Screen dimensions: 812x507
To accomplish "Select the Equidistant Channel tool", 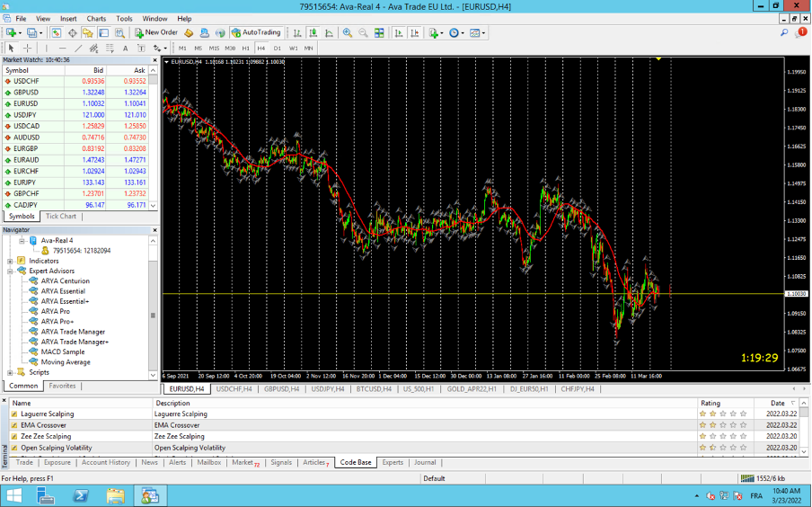I will pos(93,49).
